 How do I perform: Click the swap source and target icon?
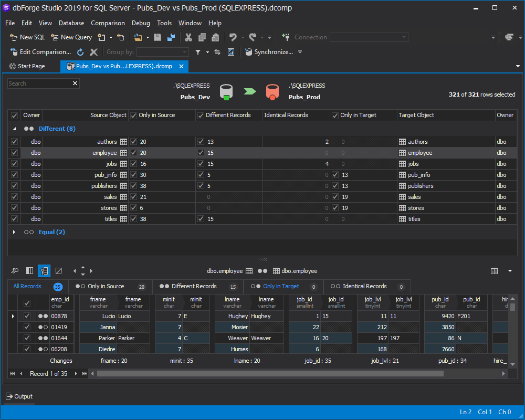(x=217, y=52)
